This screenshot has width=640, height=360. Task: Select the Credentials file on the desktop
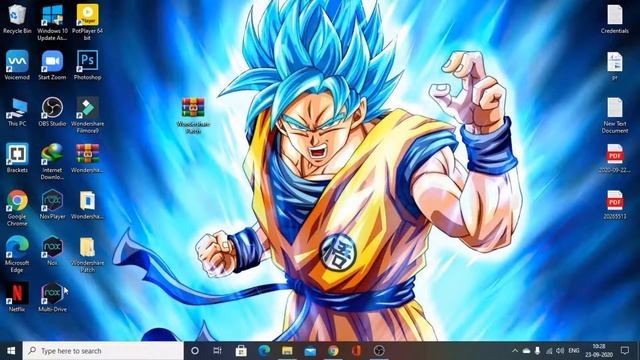coord(615,20)
